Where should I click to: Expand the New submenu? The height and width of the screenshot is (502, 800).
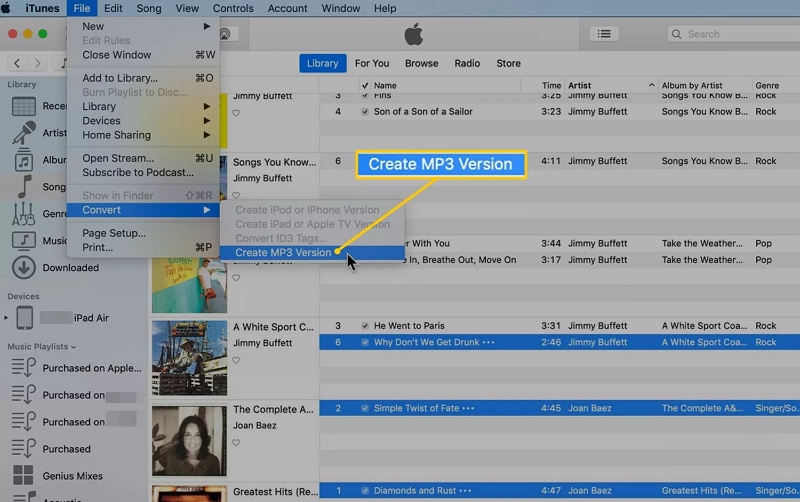(207, 26)
